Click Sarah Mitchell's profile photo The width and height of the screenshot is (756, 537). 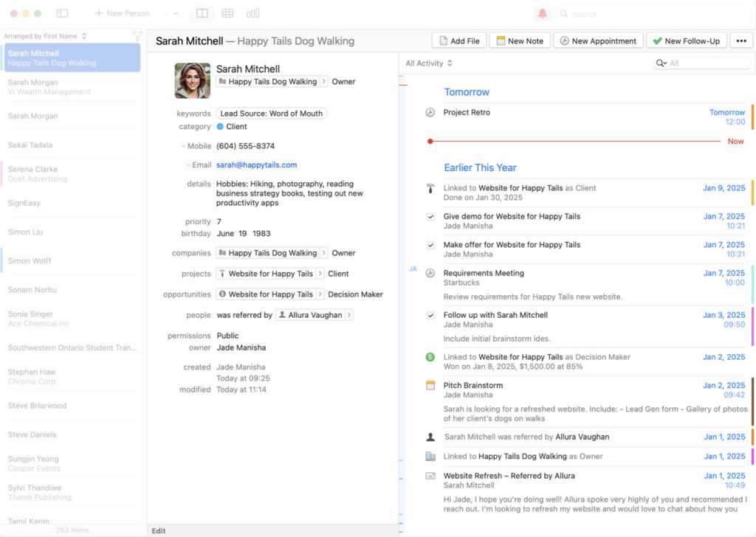pyautogui.click(x=193, y=80)
